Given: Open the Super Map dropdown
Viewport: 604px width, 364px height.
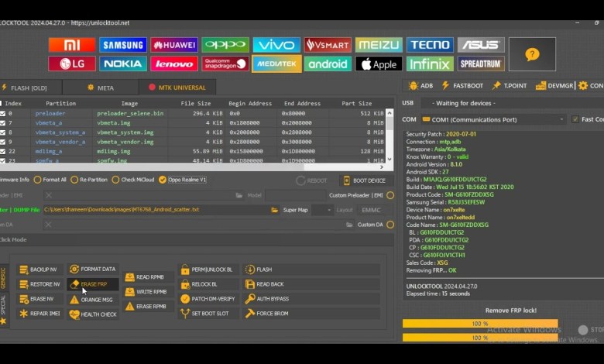Looking at the screenshot, I should coord(323,210).
